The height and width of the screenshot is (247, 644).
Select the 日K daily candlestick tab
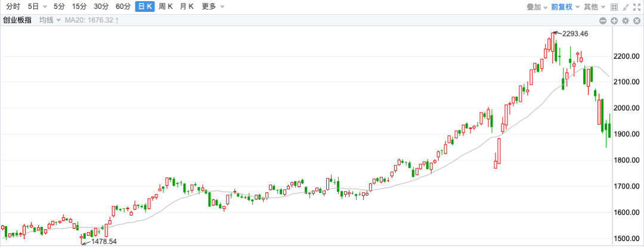[145, 7]
